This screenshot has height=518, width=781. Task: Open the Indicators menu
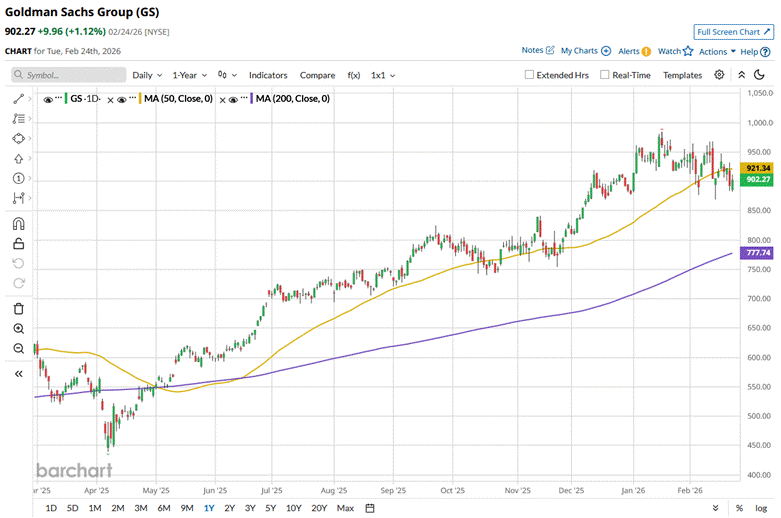268,75
